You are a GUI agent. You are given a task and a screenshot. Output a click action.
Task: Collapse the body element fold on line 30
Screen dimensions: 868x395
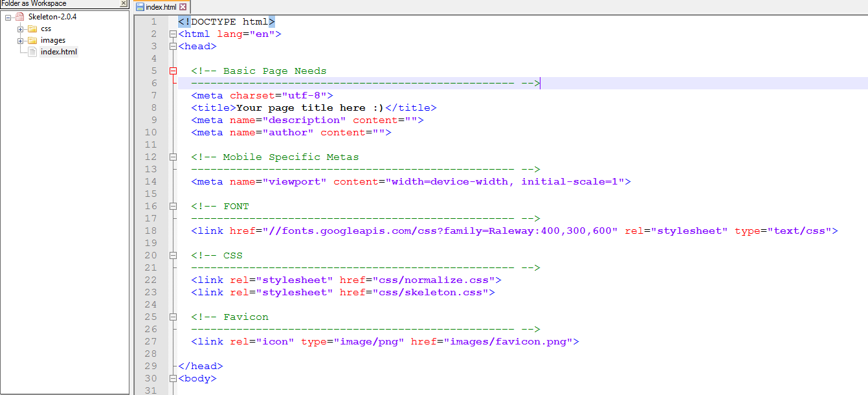[x=172, y=378]
